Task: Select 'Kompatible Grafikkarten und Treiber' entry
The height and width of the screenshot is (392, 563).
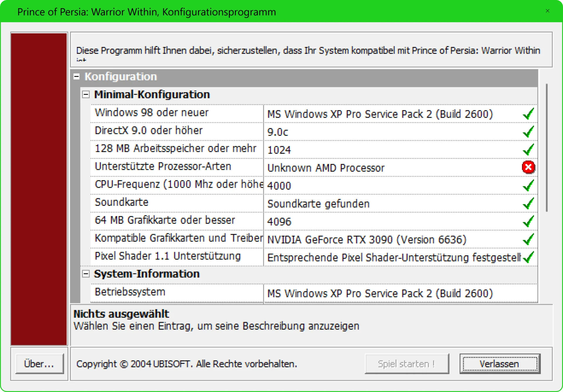Action: (x=179, y=238)
